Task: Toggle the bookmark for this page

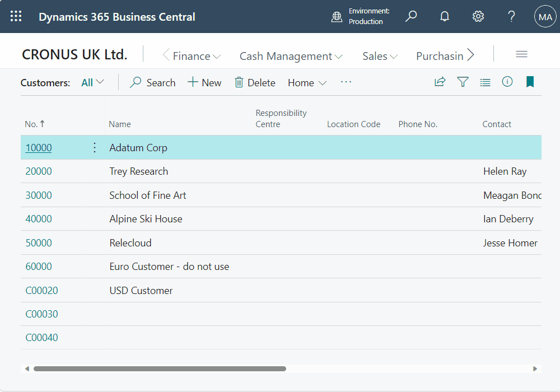Action: pyautogui.click(x=530, y=82)
